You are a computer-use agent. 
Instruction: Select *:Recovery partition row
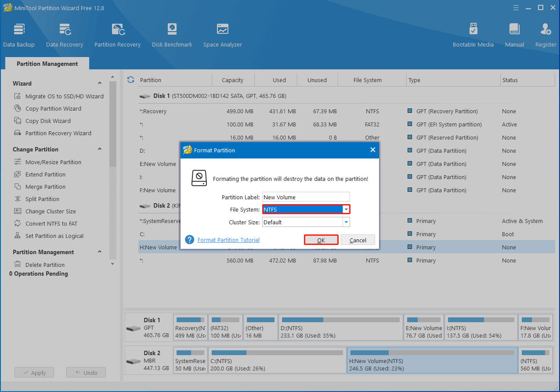pyautogui.click(x=347, y=111)
